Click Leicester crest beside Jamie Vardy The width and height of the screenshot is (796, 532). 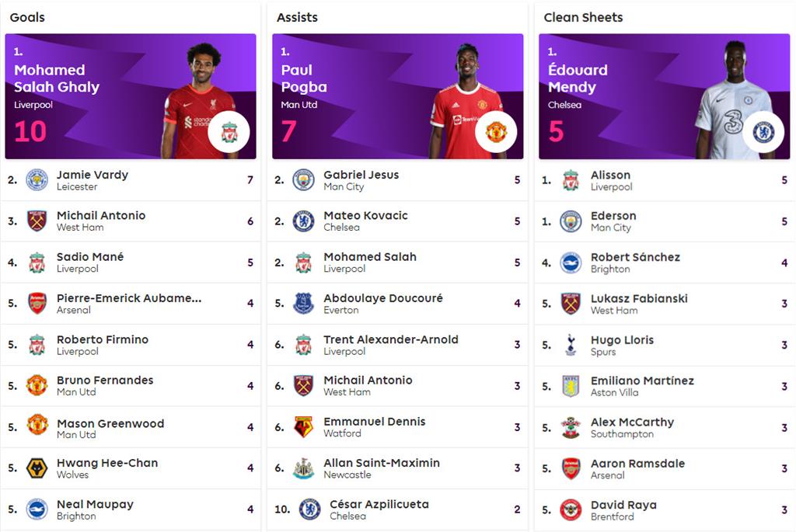click(37, 180)
